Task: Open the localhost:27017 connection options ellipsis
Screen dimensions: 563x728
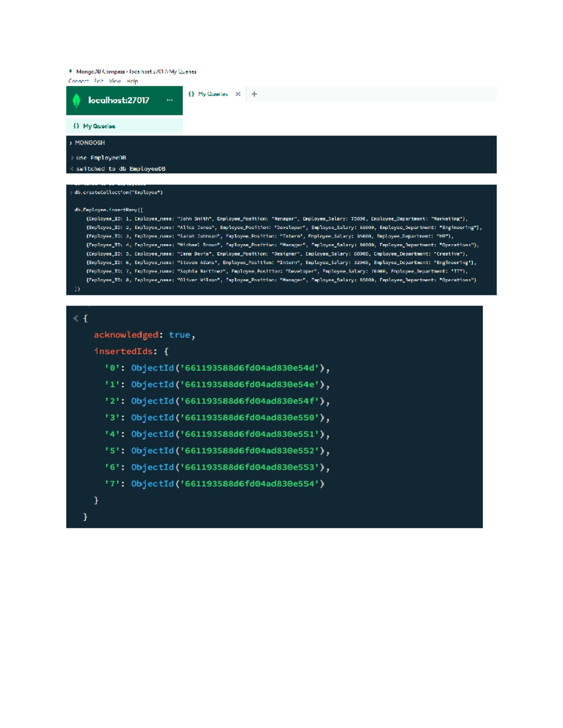Action: [169, 100]
